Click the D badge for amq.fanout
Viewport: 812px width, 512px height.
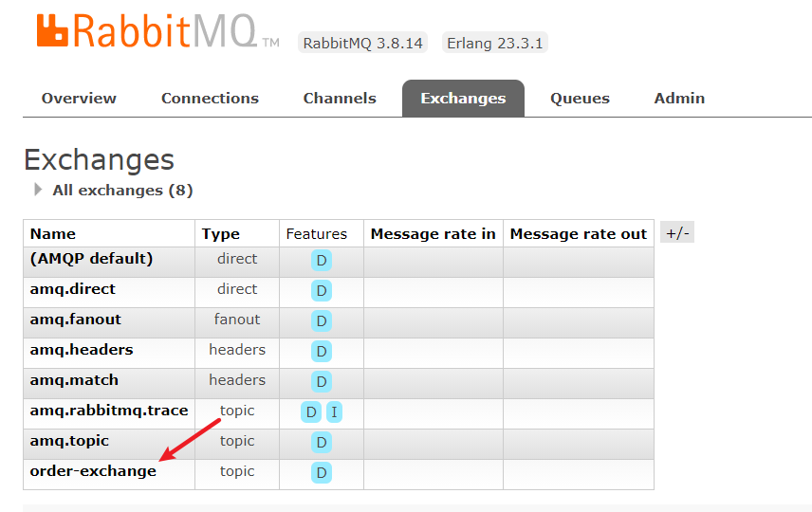[x=322, y=321]
